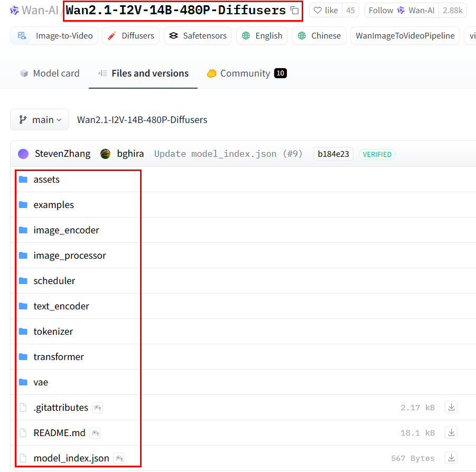Select the Diffusers tag
The image size is (476, 472).
click(x=131, y=36)
